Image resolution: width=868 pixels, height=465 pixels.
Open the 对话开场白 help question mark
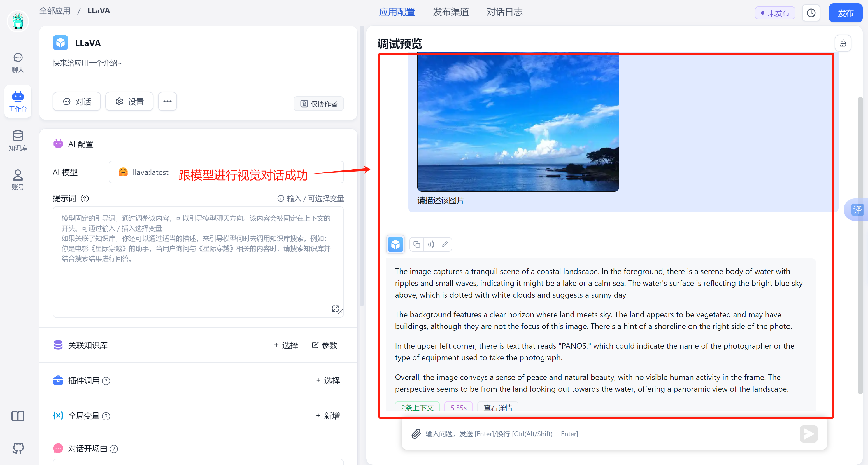pyautogui.click(x=114, y=449)
